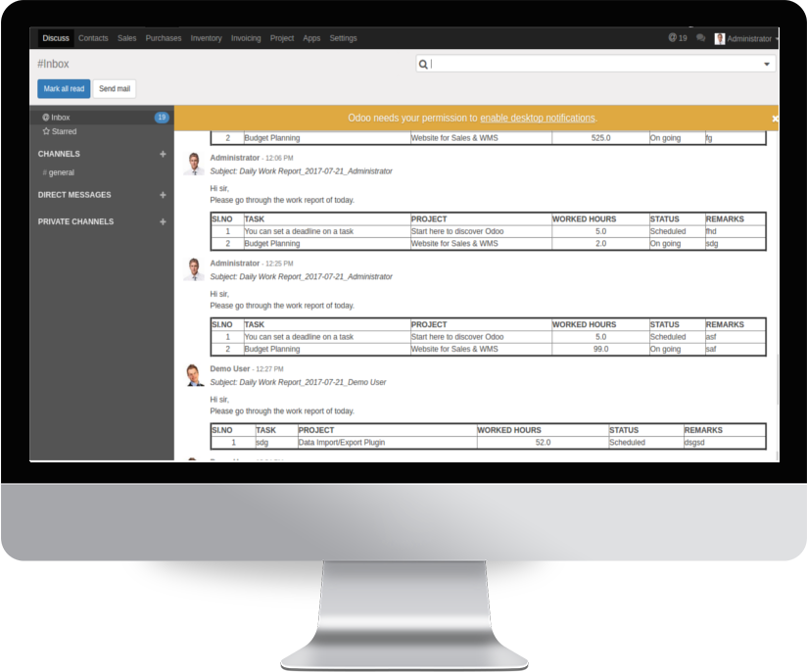Open the Discuss menu
Viewport: 807px width, 672px height.
tap(56, 38)
